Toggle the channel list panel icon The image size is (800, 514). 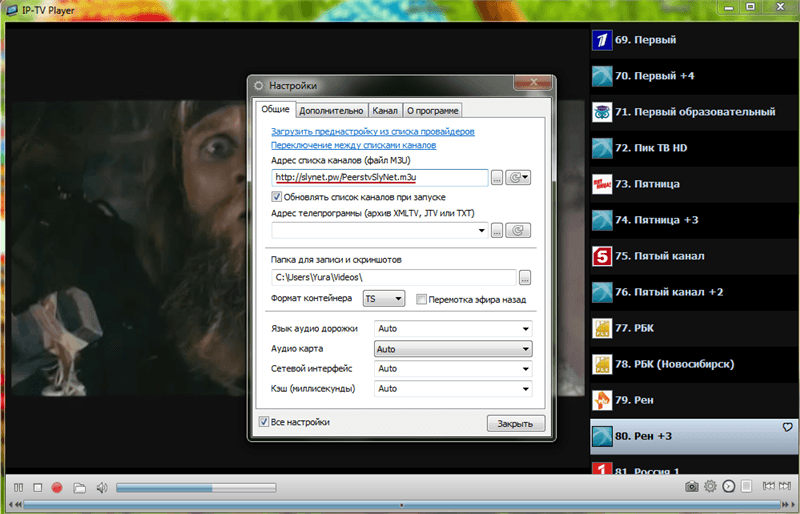click(746, 486)
